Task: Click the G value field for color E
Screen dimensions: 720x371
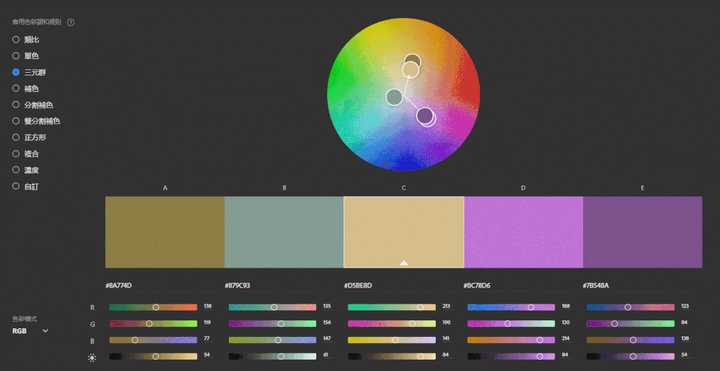Action: pos(684,323)
